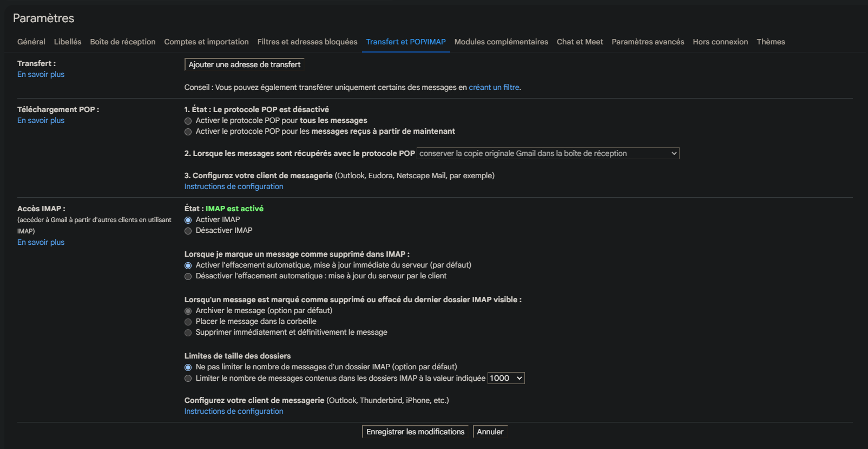Open the IMAP folder limit 1000 dropdown

point(506,378)
